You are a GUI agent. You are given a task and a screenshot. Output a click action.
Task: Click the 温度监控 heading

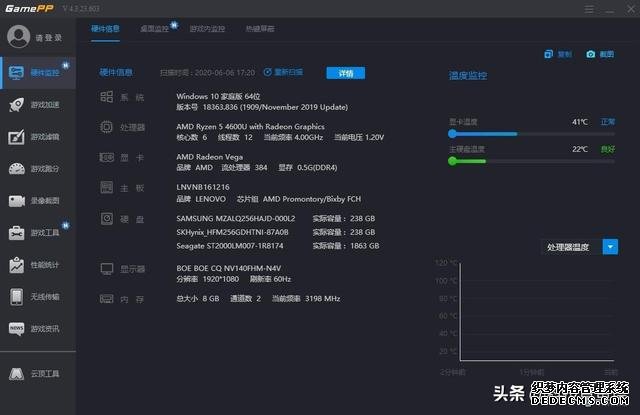[468, 75]
